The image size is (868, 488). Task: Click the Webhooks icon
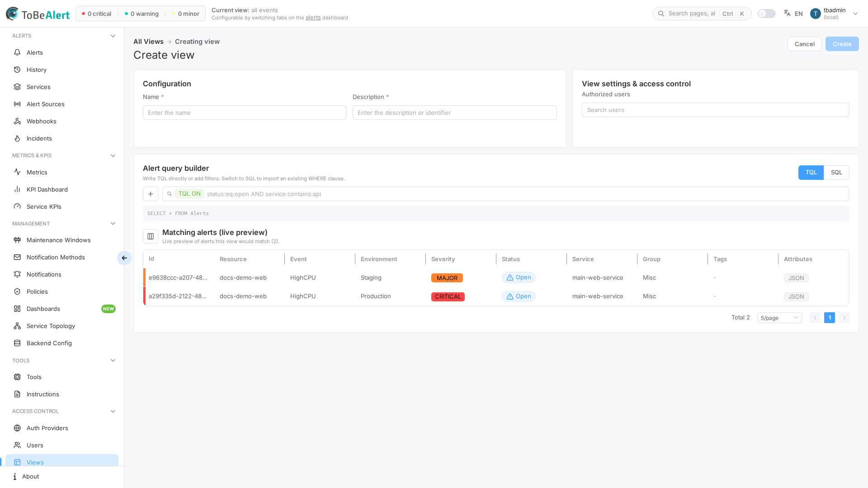coord(17,121)
